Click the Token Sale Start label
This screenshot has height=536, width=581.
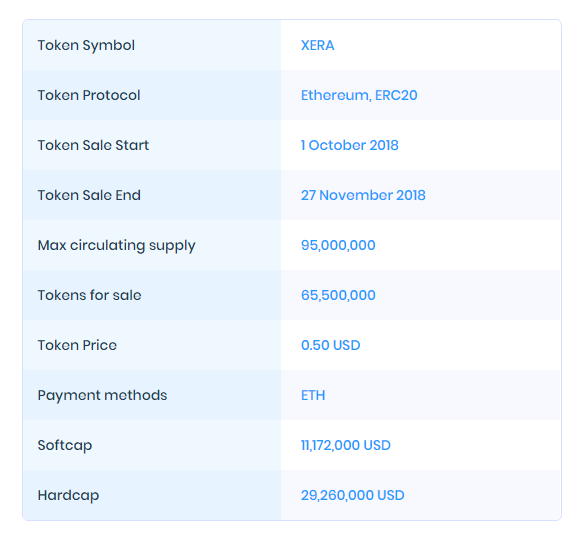[x=93, y=145]
